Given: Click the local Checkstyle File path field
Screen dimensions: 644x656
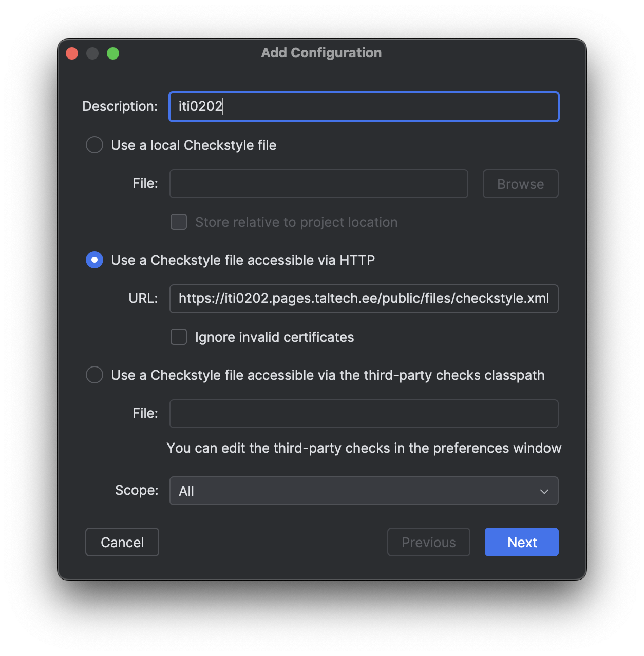Looking at the screenshot, I should point(318,184).
